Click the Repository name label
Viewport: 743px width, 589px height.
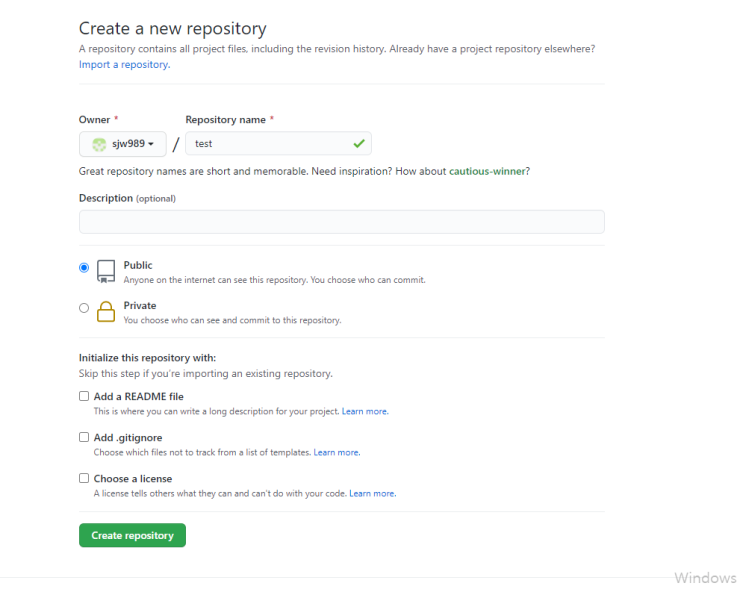(x=225, y=120)
